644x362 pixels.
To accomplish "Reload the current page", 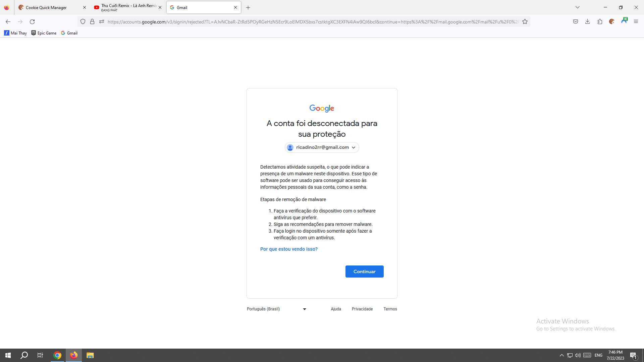I will (32, 22).
